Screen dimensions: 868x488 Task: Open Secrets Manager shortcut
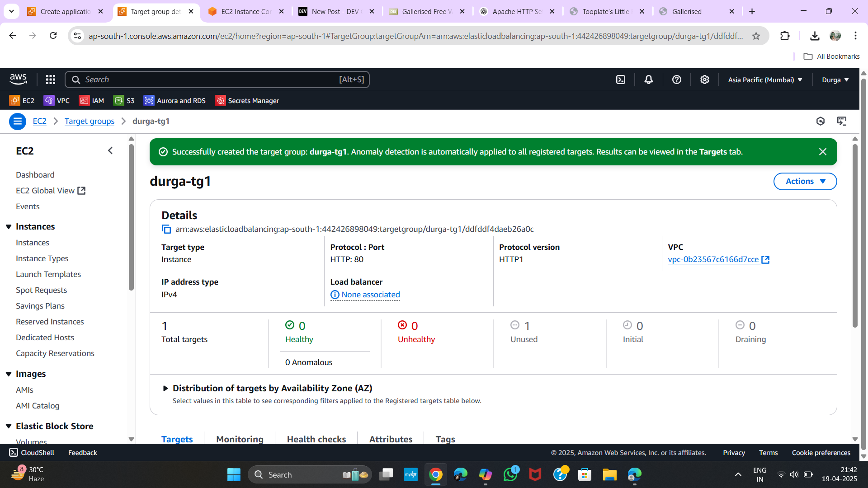pos(247,100)
